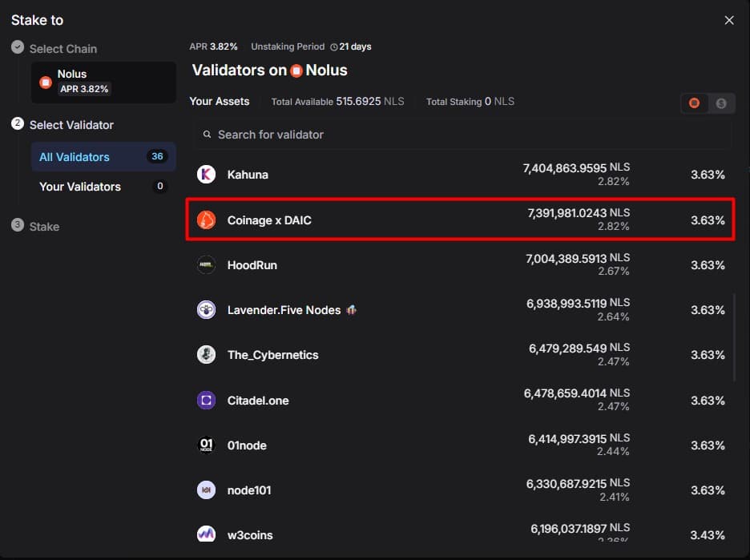Click the Total Staking 0 NLS value
This screenshot has height=560, width=750.
tap(499, 102)
